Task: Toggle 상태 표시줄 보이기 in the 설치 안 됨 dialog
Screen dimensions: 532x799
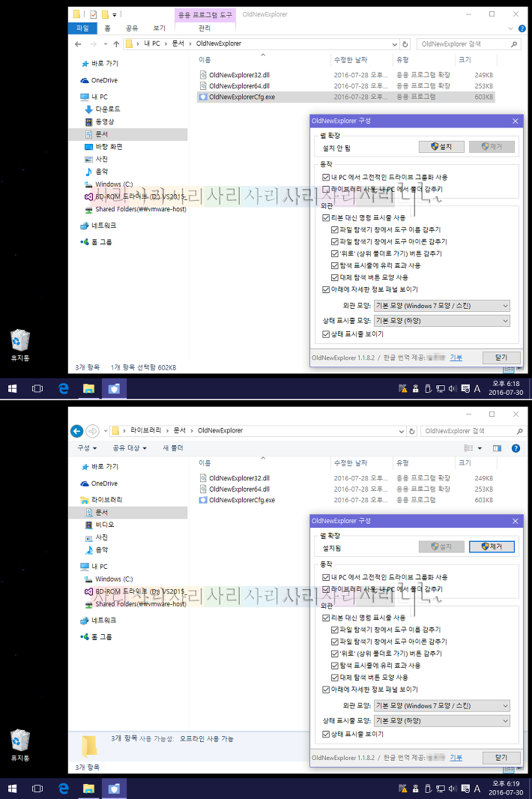Action: click(x=326, y=334)
